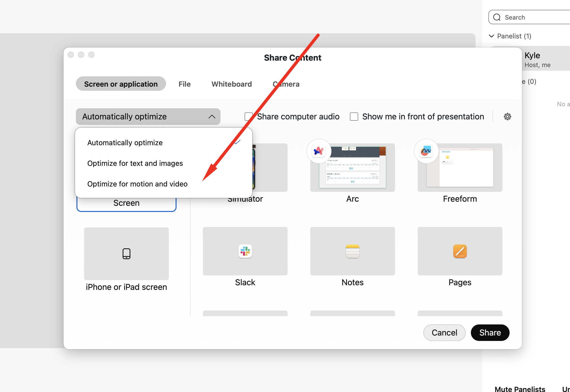Image resolution: width=570 pixels, height=392 pixels.
Task: Pick Optimize for text and images
Action: tap(135, 163)
